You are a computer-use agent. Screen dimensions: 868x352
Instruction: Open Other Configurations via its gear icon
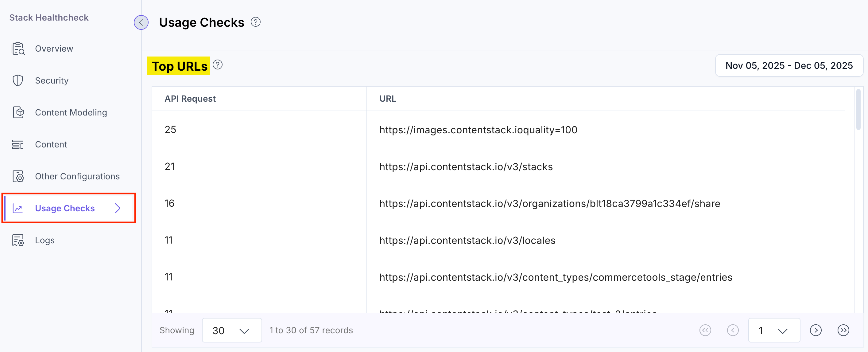[18, 176]
